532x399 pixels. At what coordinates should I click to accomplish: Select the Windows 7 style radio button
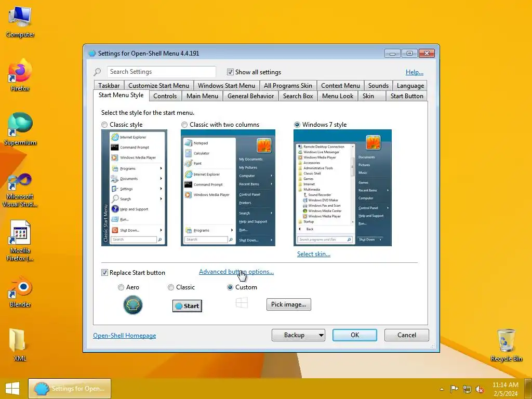pyautogui.click(x=297, y=125)
